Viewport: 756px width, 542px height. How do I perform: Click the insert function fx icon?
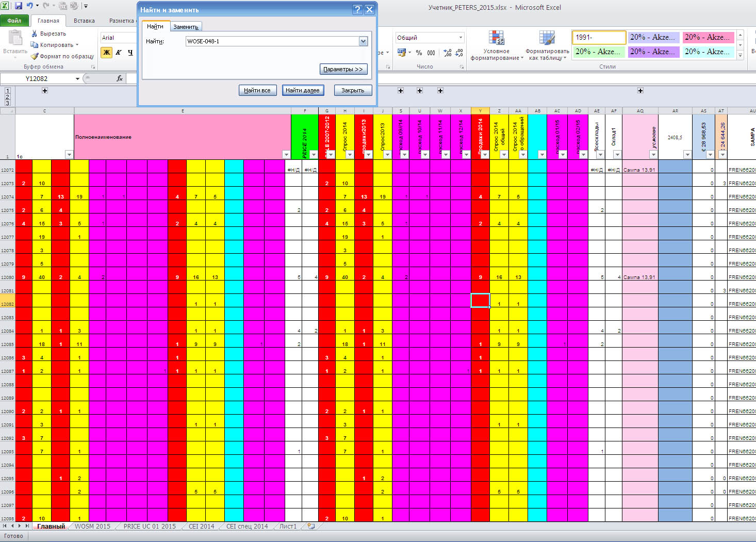coord(120,78)
